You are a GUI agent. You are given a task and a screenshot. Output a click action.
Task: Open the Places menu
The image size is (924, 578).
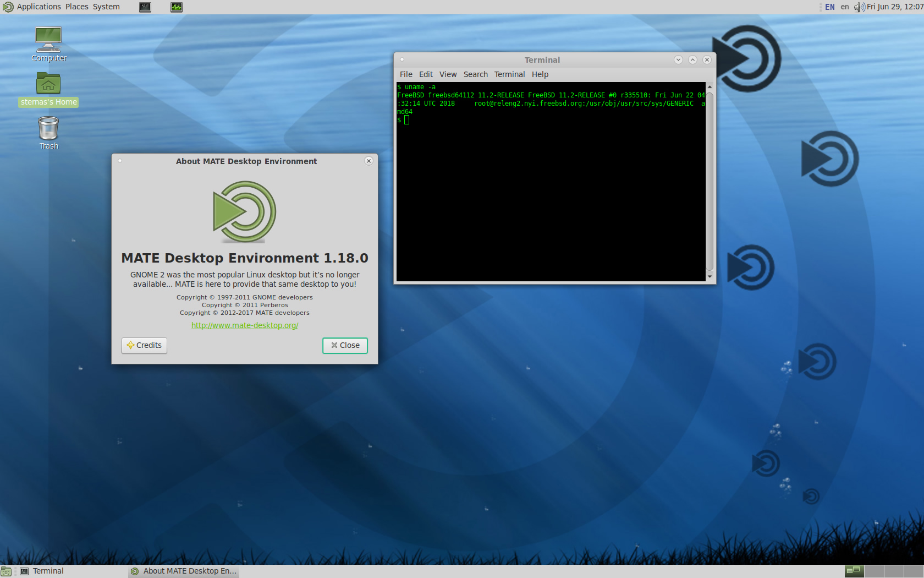(x=77, y=7)
